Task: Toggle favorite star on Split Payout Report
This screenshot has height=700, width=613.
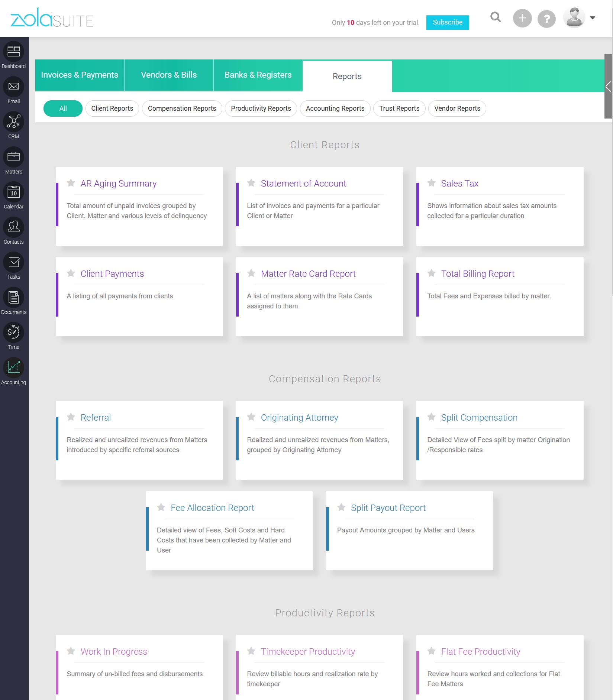Action: [341, 507]
